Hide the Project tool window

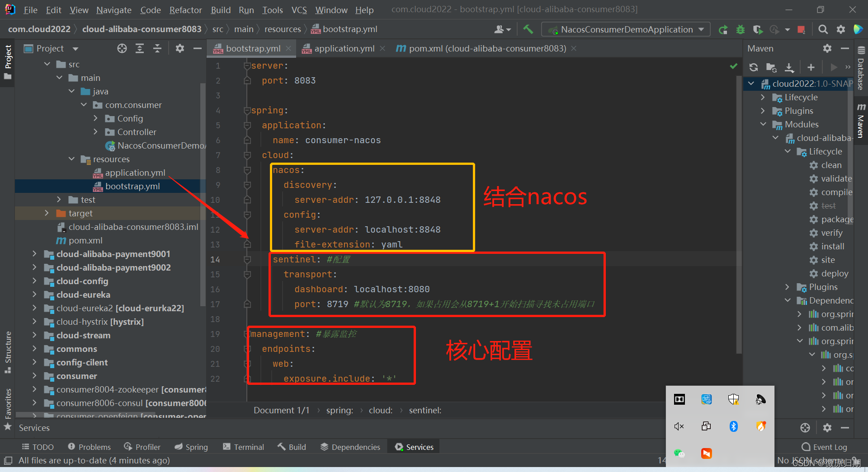click(x=197, y=48)
